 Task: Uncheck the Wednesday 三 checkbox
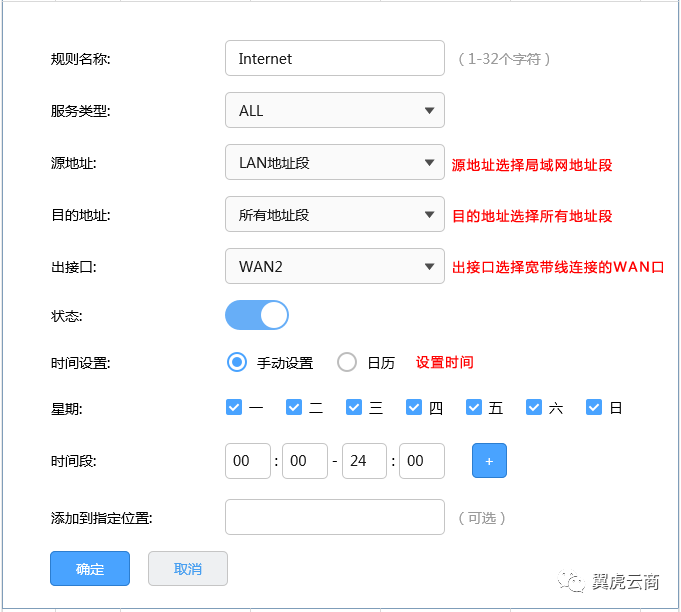[x=354, y=407]
